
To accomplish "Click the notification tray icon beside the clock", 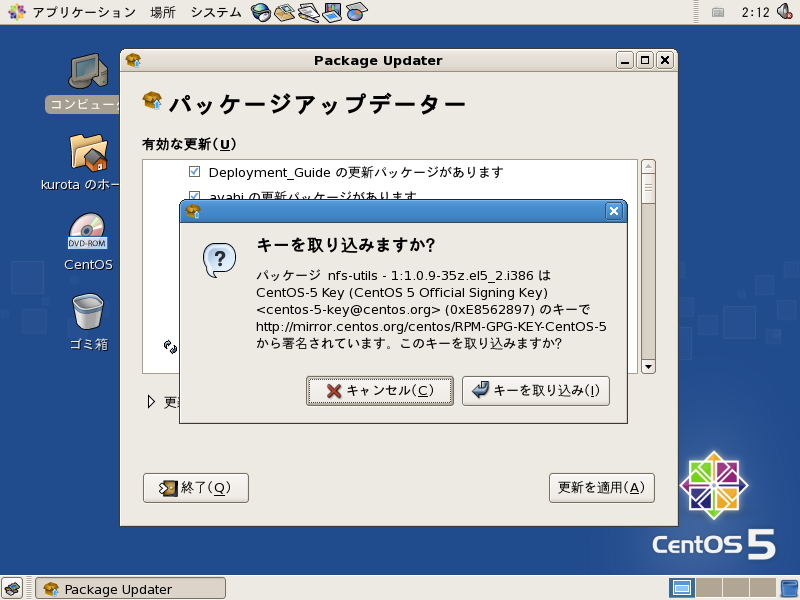I will point(718,12).
